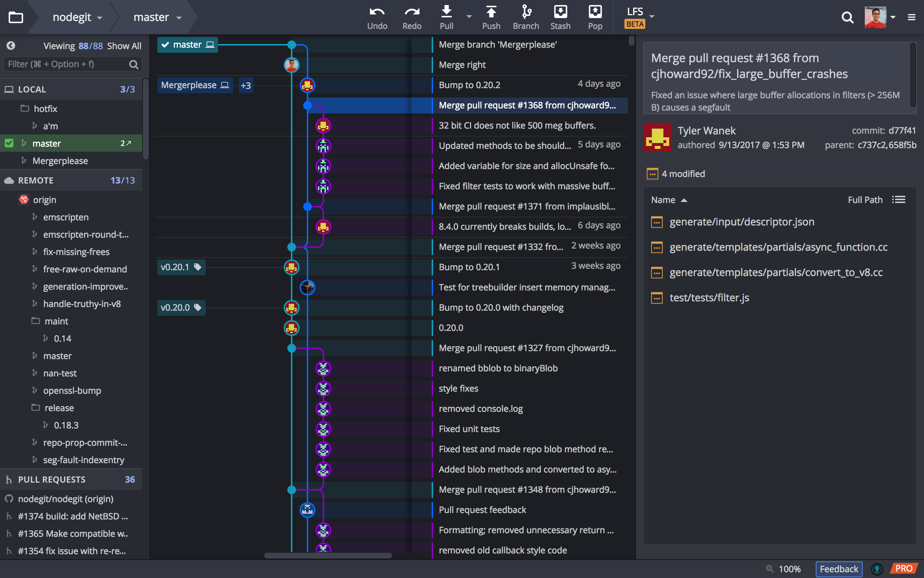This screenshot has width=924, height=578.
Task: Toggle the Full Path view option
Action: pyautogui.click(x=865, y=199)
